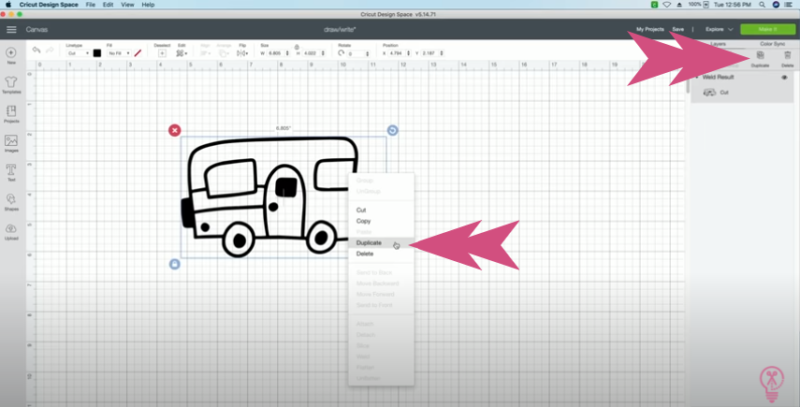Screen dimensions: 800x407
Task: Expand the Explore machine selector
Action: click(720, 30)
